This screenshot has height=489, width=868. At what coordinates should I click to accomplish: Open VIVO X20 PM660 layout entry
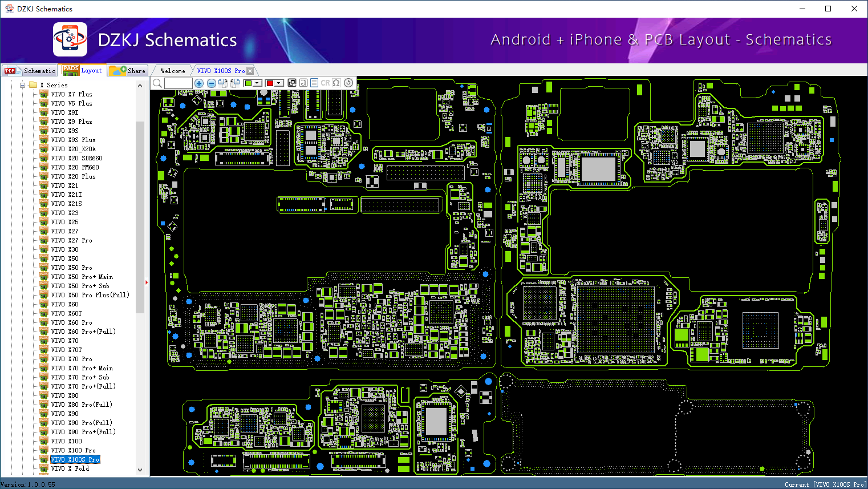[75, 167]
